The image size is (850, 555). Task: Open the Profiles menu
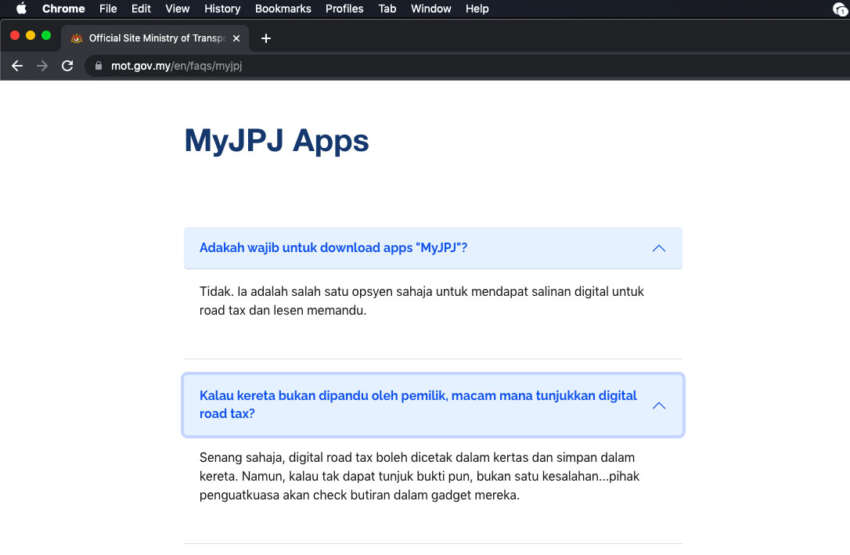[344, 9]
